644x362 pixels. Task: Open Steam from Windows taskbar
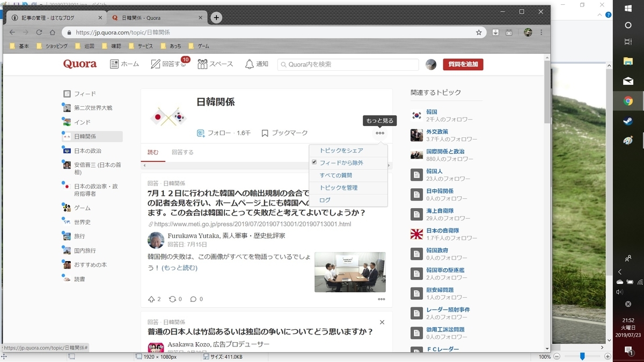(x=628, y=121)
